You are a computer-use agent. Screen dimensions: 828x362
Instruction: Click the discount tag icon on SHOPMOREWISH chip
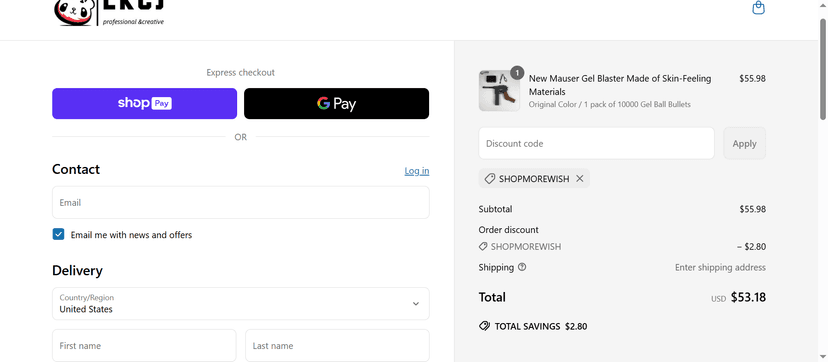pyautogui.click(x=490, y=179)
